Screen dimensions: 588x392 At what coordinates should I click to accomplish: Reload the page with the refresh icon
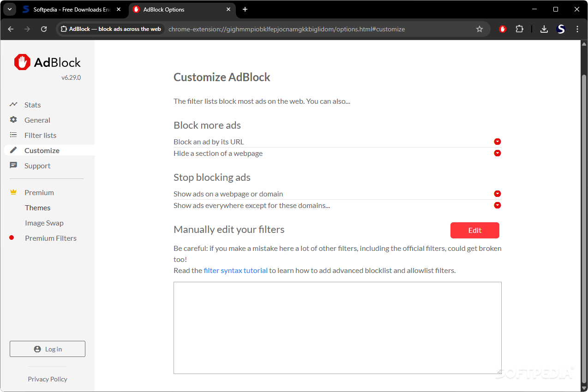pyautogui.click(x=44, y=29)
